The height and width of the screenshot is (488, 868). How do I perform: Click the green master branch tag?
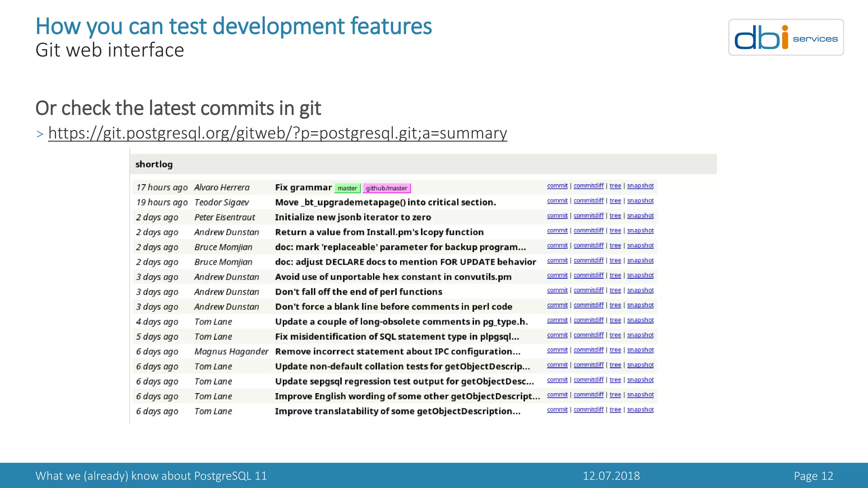pos(347,188)
